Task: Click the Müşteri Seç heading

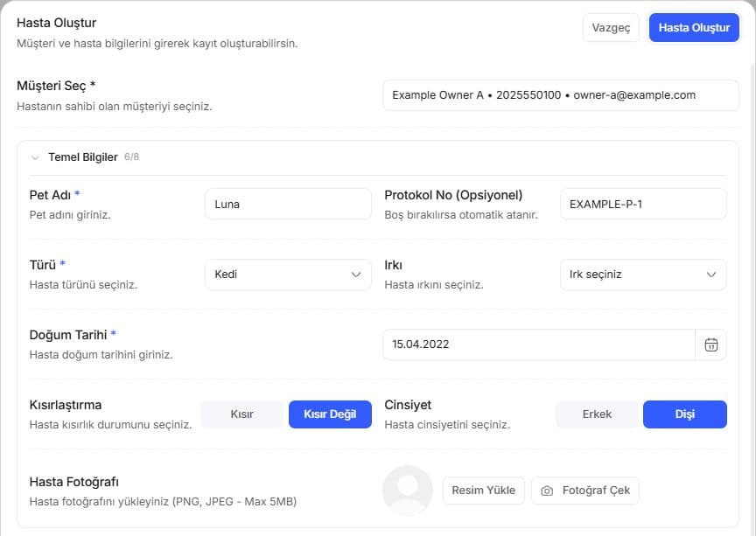Action: [51, 86]
